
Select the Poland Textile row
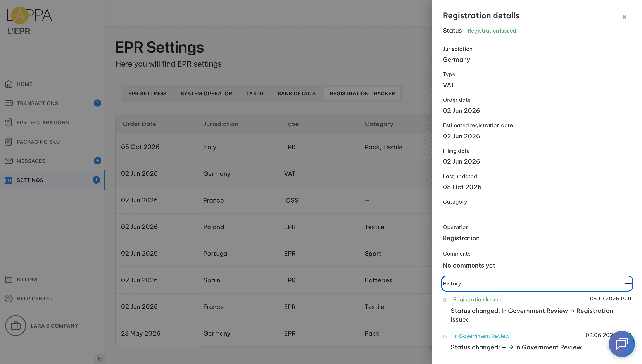point(274,227)
